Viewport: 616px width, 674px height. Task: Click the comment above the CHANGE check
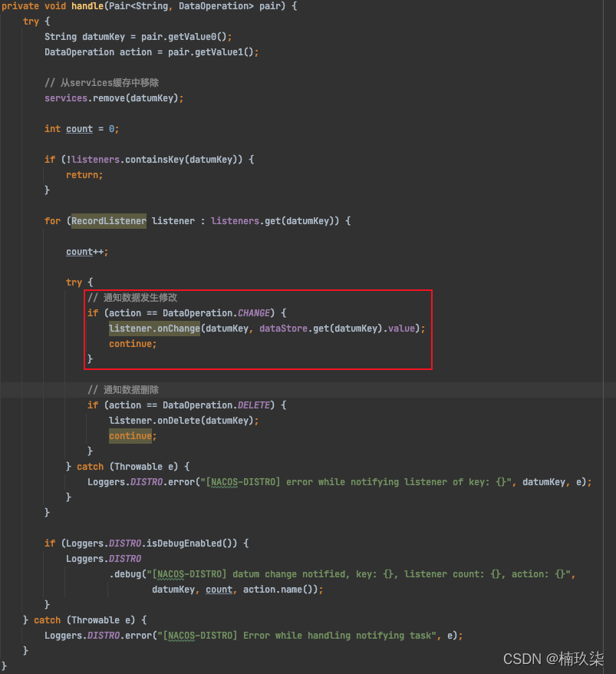tap(132, 297)
